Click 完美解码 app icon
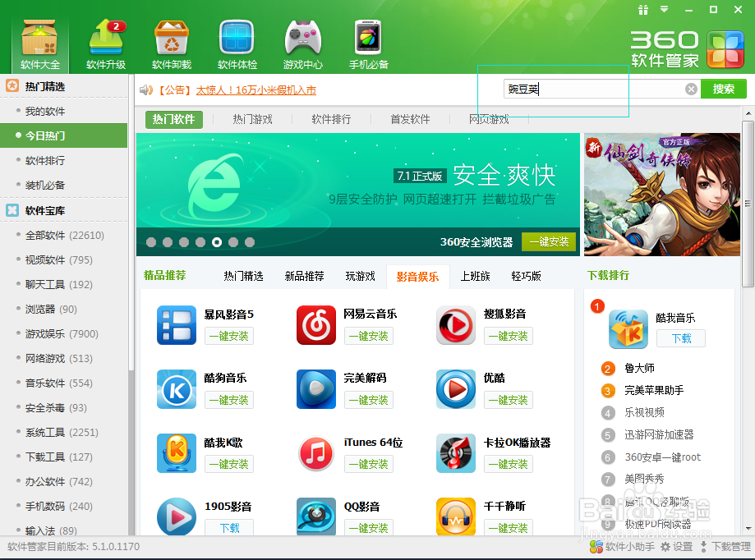Viewport: 755px width, 560px height. 315,389
